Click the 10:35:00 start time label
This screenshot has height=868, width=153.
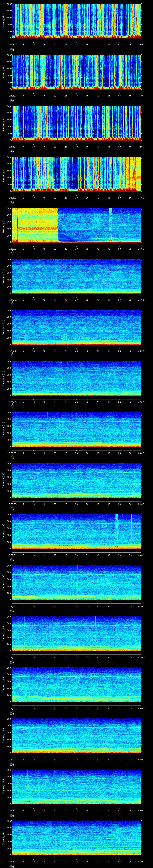pos(12,351)
